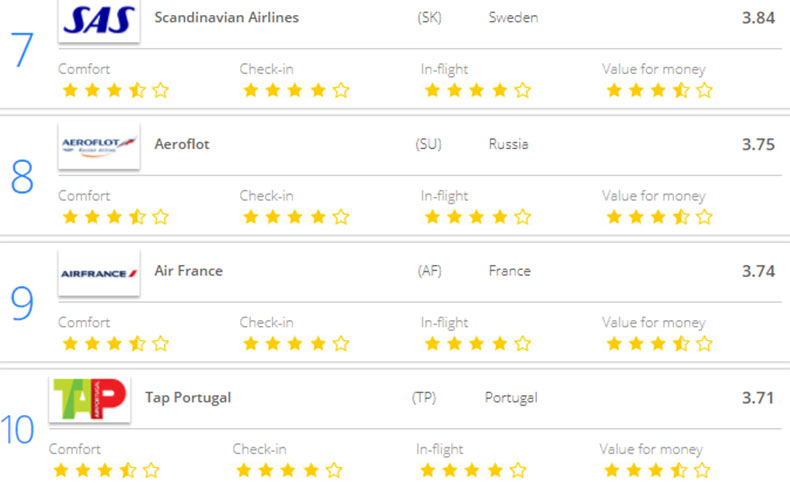Click the Air France logo

coord(98,273)
